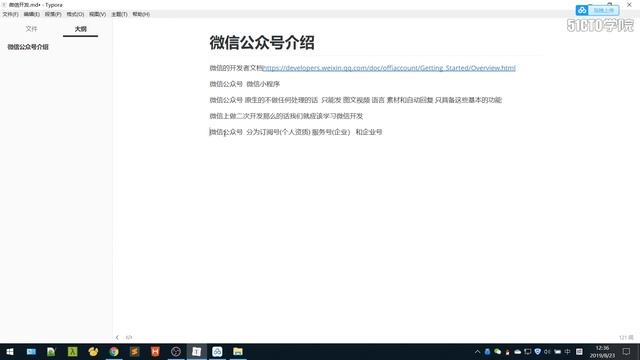Image resolution: width=640 pixels, height=360 pixels.
Task: Open the 文件(F) menu
Action: point(10,14)
